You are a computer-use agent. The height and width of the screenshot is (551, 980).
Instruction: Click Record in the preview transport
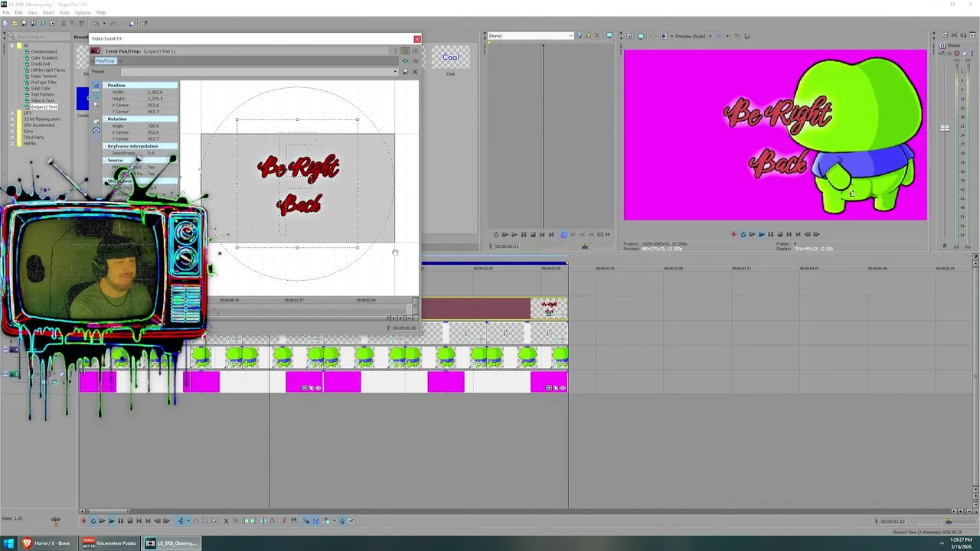tap(733, 234)
